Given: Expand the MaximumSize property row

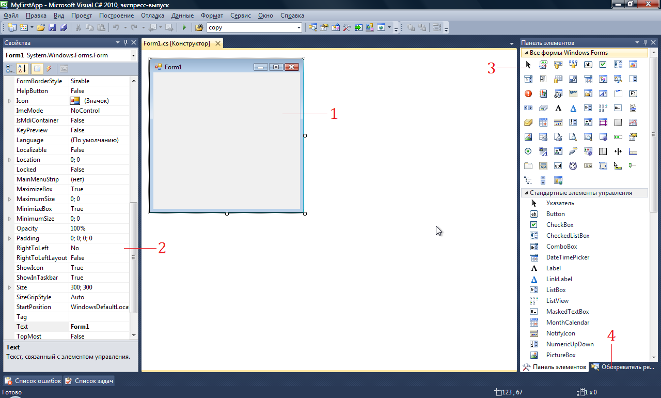Looking at the screenshot, I should [9, 199].
